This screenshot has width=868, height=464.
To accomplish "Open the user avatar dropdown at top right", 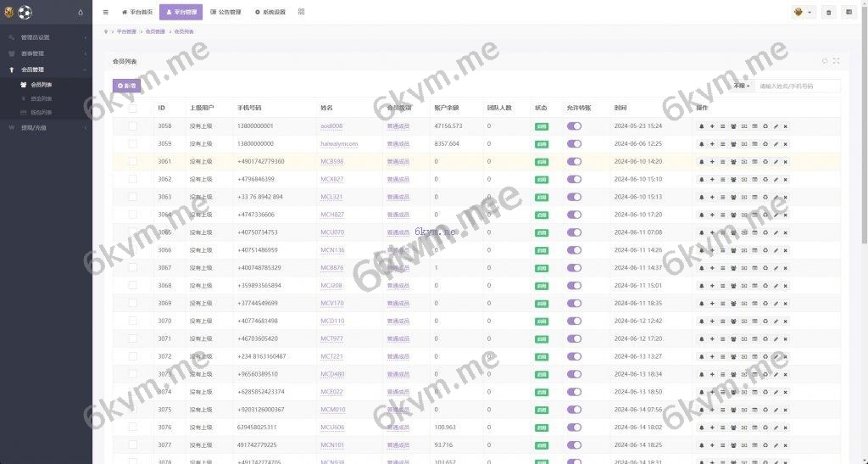I will pyautogui.click(x=804, y=12).
